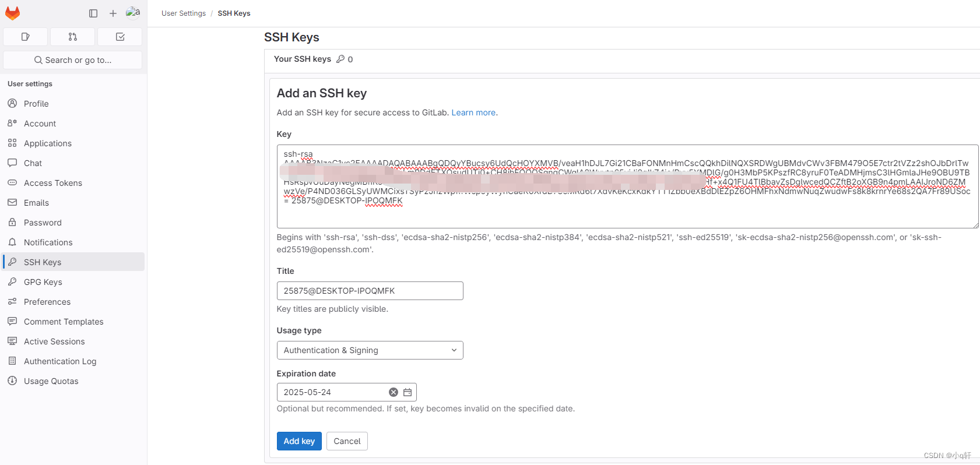Click the Authentication Log icon
Screen dimensions: 980x465
tap(12, 361)
